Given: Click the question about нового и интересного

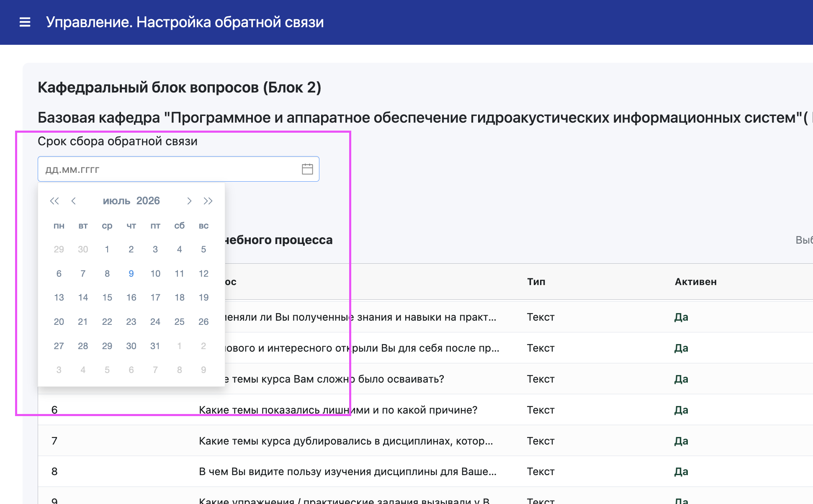Looking at the screenshot, I should 363,348.
